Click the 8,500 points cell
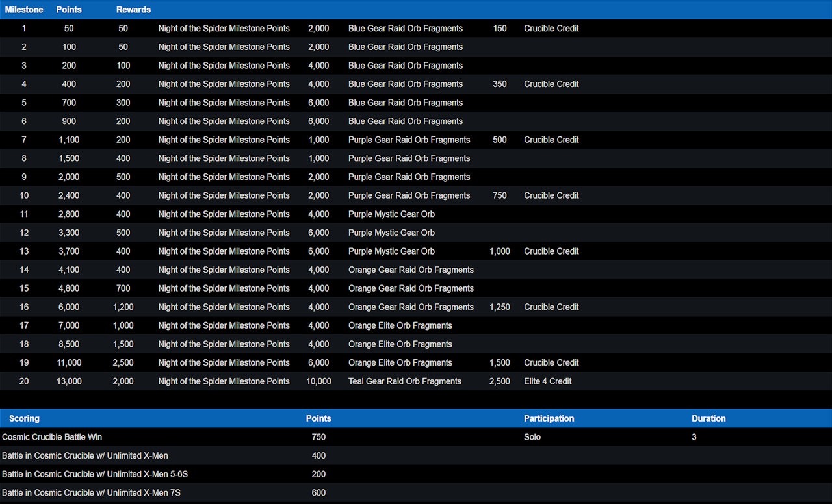 pyautogui.click(x=69, y=344)
